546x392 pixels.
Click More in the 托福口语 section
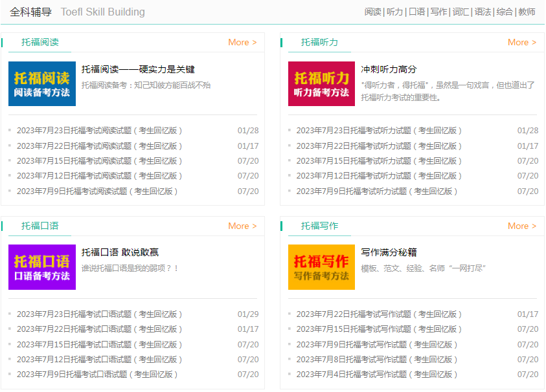[242, 226]
